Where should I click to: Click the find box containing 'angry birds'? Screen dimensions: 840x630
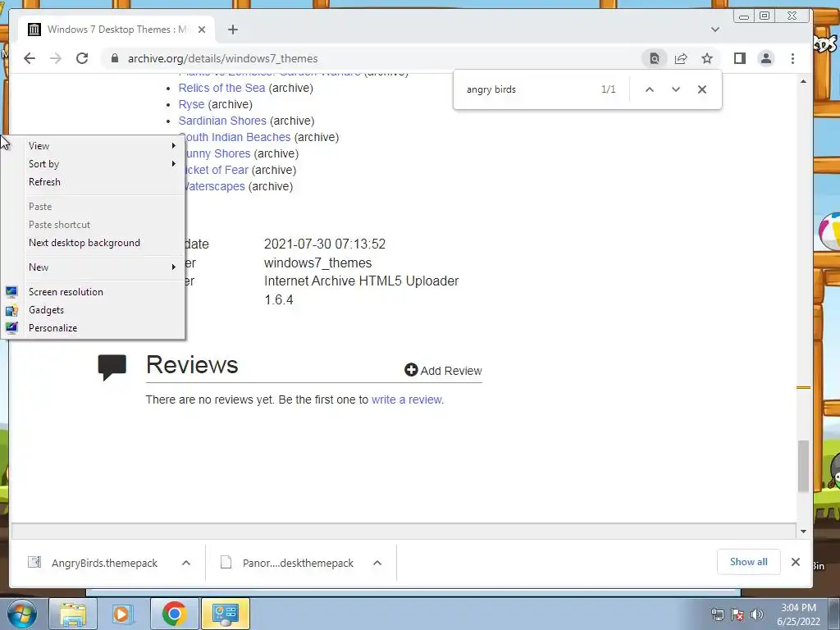[527, 89]
